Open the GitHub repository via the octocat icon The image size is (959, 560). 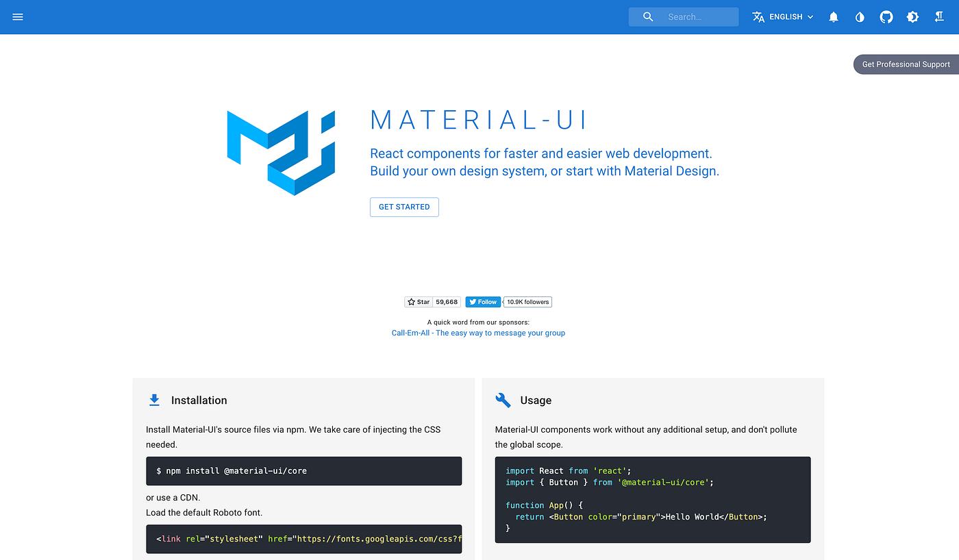886,16
